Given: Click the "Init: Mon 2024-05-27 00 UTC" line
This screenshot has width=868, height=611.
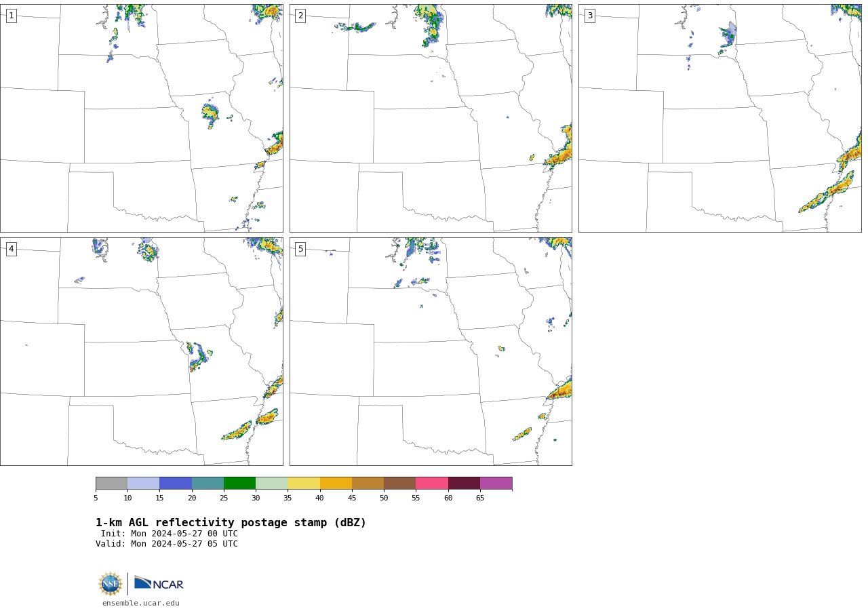Looking at the screenshot, I should click(x=170, y=534).
